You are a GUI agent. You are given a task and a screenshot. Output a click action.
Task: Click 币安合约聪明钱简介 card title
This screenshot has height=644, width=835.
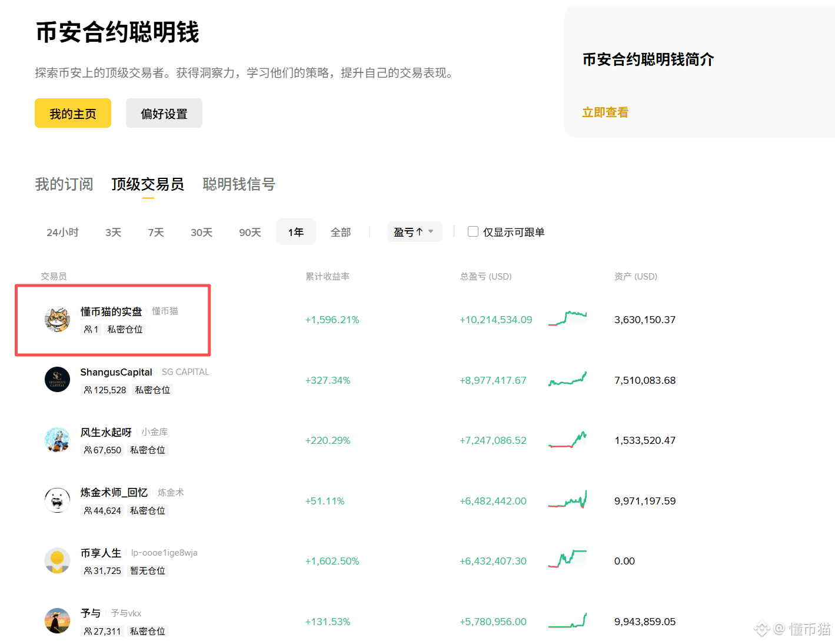click(648, 59)
